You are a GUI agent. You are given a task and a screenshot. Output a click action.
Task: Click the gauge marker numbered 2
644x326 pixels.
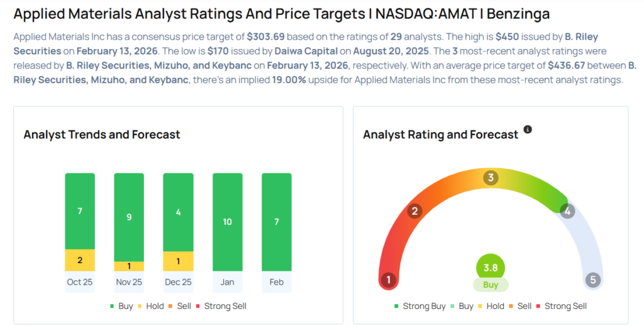pyautogui.click(x=414, y=211)
